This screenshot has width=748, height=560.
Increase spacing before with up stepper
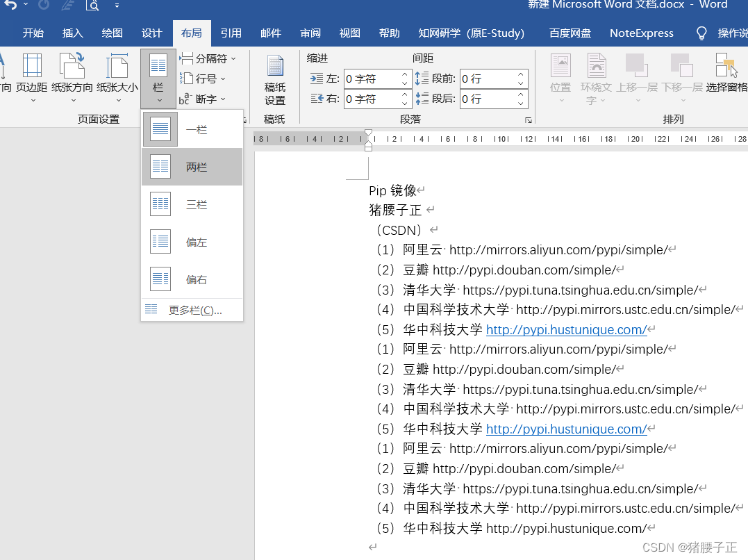[x=520, y=74]
